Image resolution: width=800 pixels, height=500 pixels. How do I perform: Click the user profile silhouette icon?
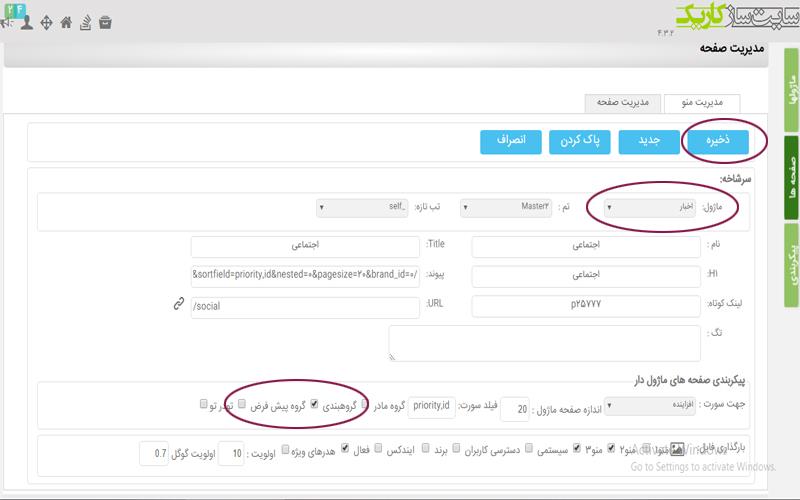click(27, 22)
